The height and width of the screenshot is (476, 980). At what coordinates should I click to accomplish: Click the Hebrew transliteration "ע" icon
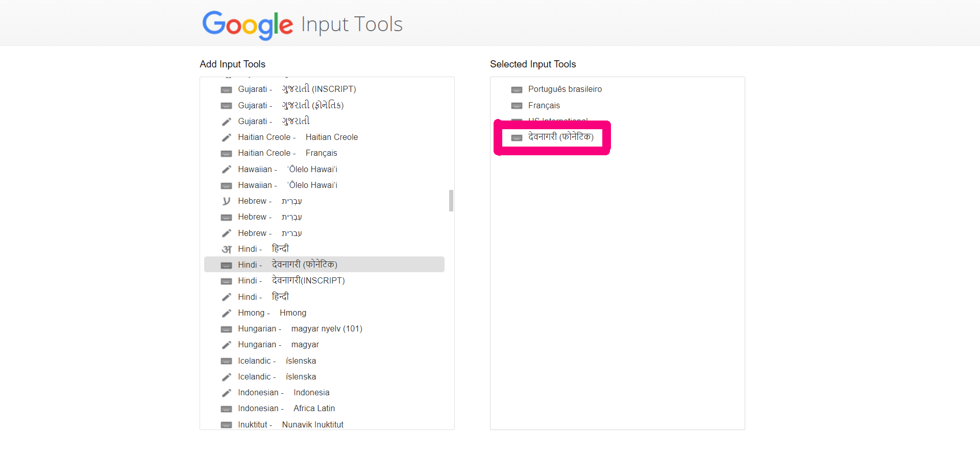coord(226,201)
